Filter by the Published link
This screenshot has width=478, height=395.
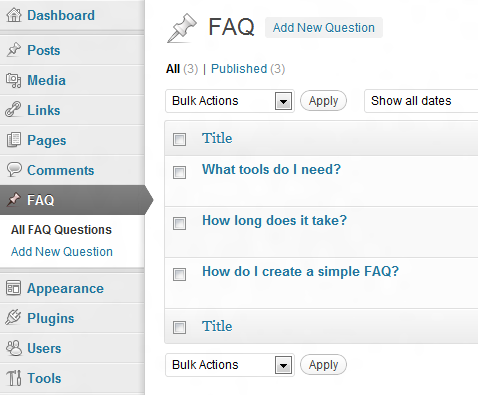pos(239,69)
